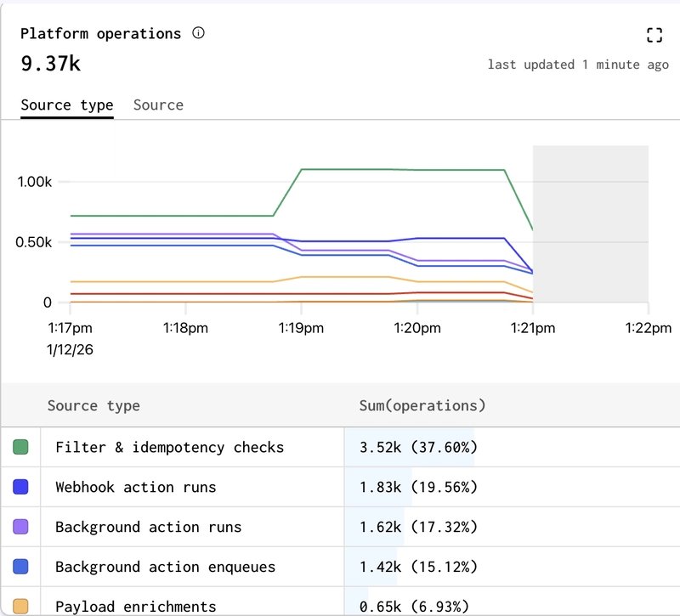Click the Payload enrichments row label
The height and width of the screenshot is (616, 680).
pyautogui.click(x=135, y=606)
